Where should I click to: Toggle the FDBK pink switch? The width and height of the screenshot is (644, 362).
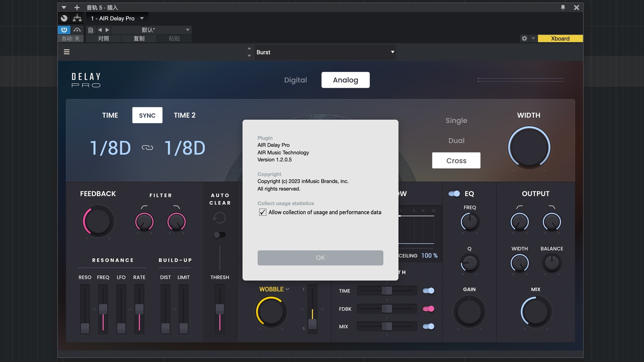tap(428, 309)
